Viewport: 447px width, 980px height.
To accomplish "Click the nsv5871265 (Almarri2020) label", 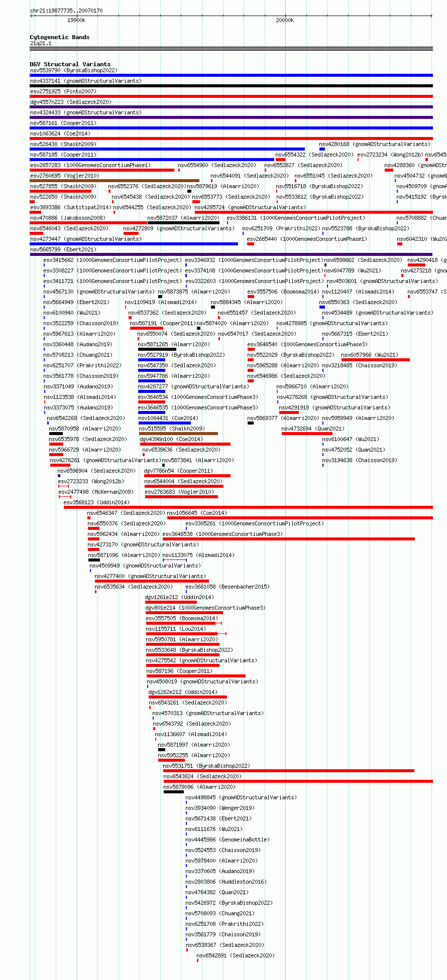I will (174, 344).
